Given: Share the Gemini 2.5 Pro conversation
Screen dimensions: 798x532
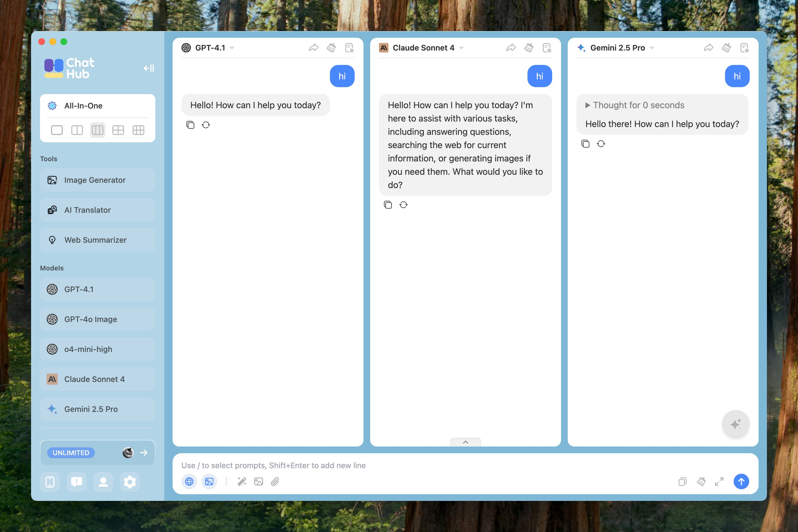Looking at the screenshot, I should (708, 48).
